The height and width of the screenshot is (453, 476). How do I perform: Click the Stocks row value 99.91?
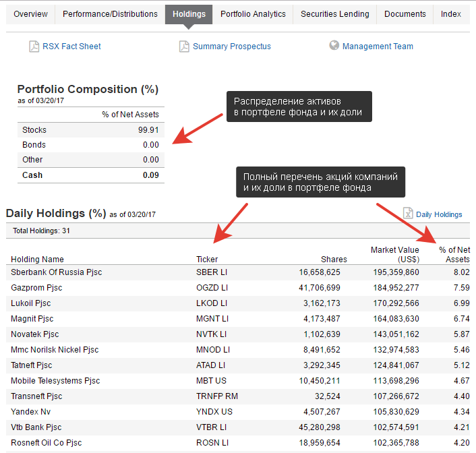click(148, 130)
